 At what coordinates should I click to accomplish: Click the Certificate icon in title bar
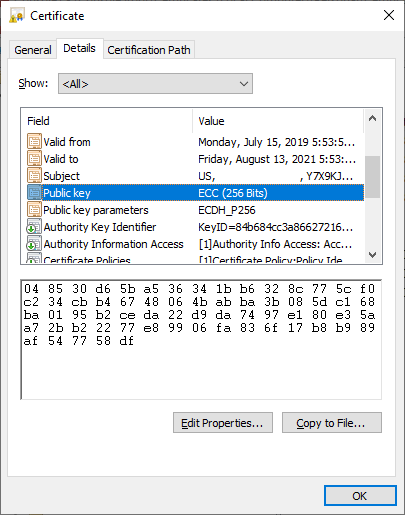17,16
